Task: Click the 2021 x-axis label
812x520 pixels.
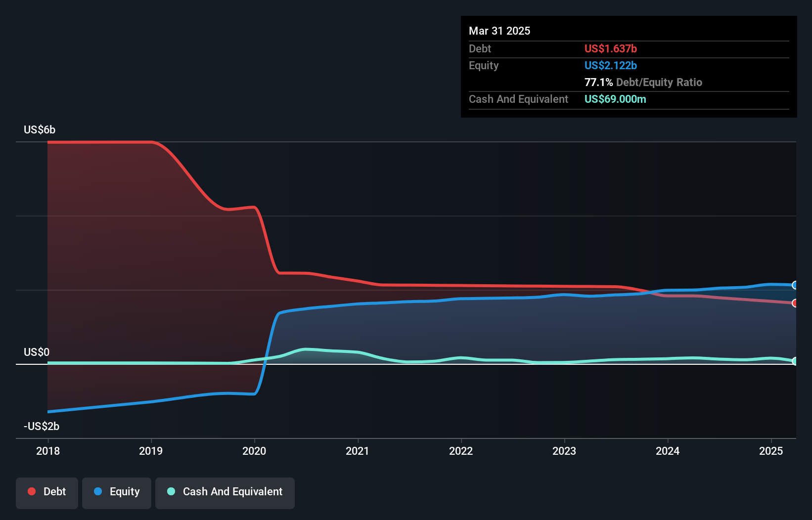Action: [358, 451]
